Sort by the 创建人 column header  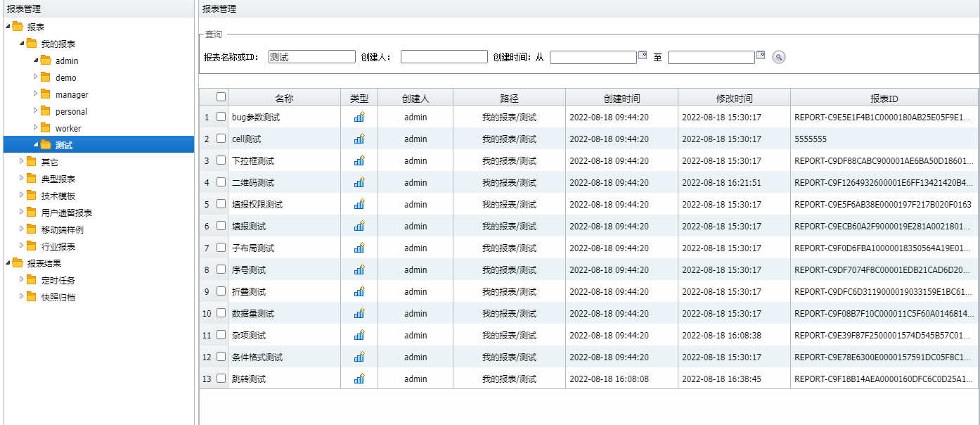(x=415, y=99)
